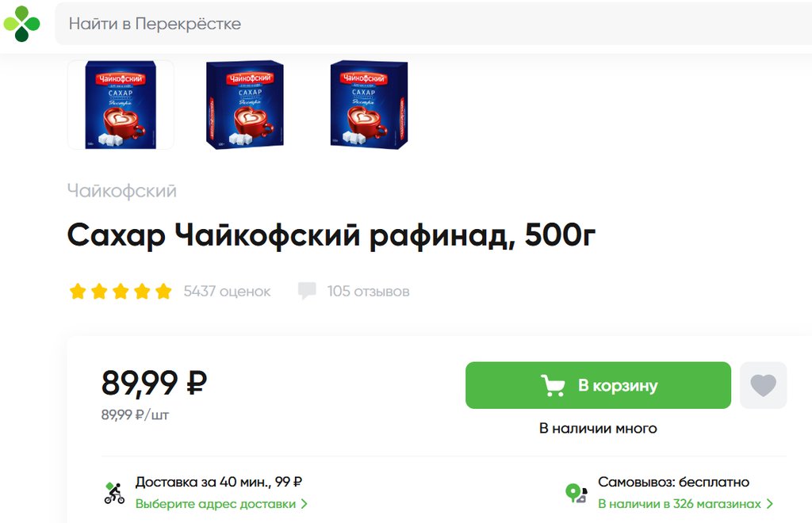
Task: Open the 5437 оценок ratings
Action: coord(227,292)
